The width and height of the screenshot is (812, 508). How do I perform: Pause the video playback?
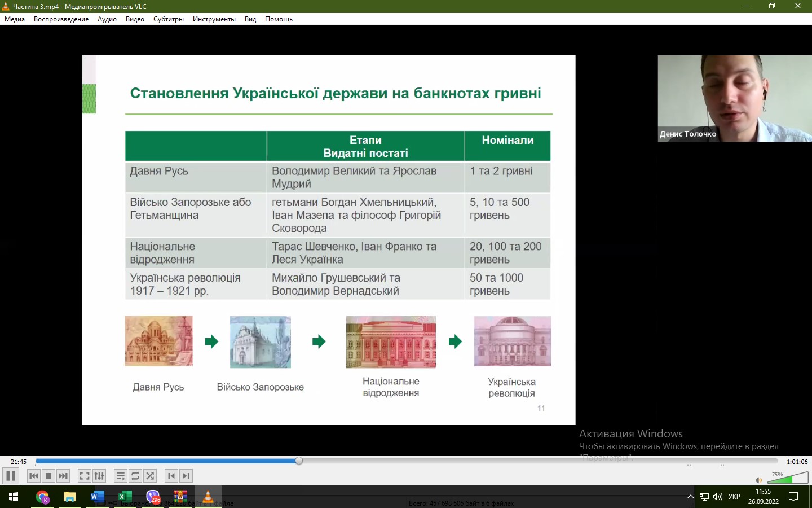tap(10, 476)
